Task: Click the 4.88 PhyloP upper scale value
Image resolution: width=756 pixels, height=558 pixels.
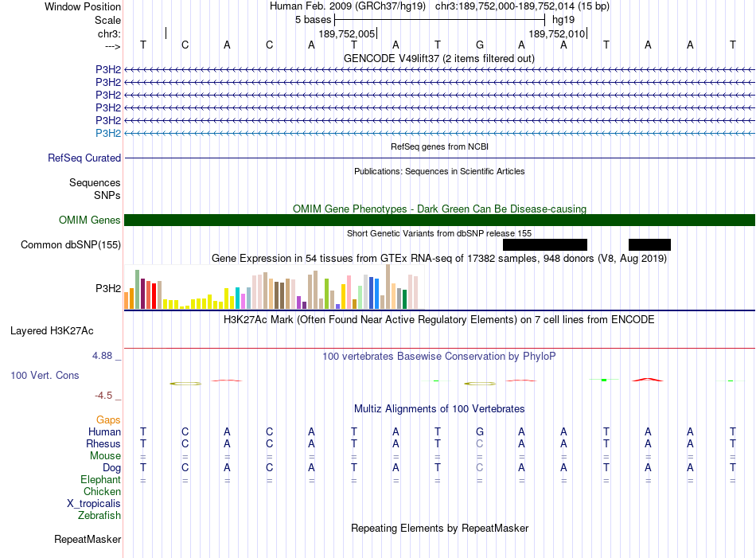Action: 102,356
